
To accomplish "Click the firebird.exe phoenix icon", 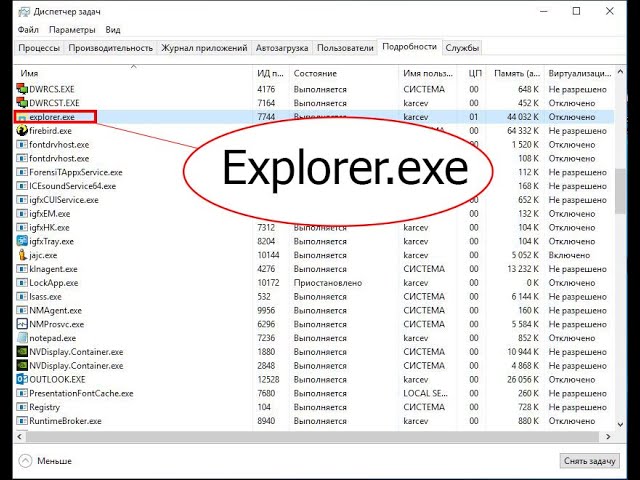I will [x=22, y=131].
